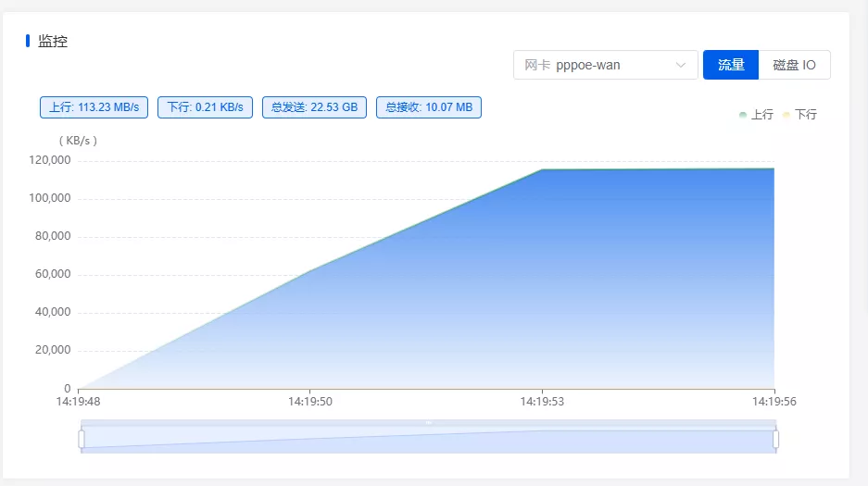The image size is (868, 486).
Task: Switch to the 流量 tab
Action: (731, 65)
